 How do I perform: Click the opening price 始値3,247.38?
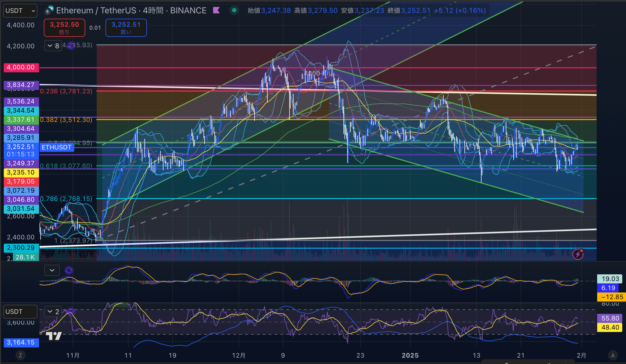click(x=269, y=11)
